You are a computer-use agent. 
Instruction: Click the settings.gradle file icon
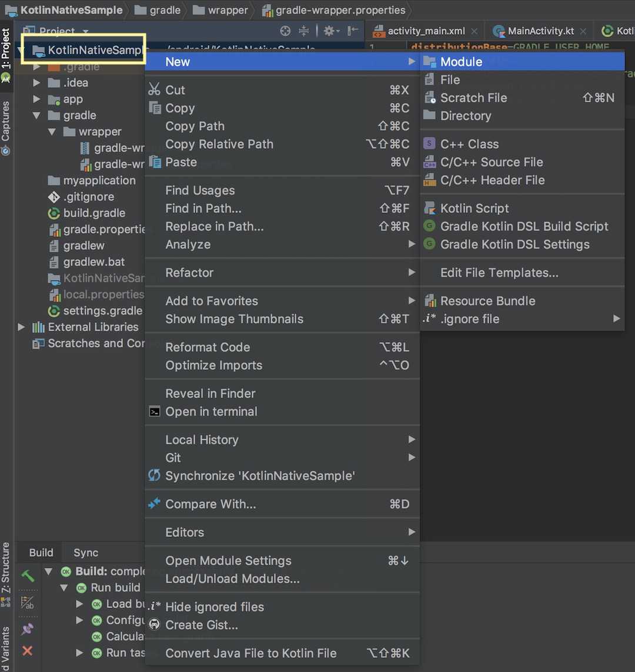(x=54, y=310)
